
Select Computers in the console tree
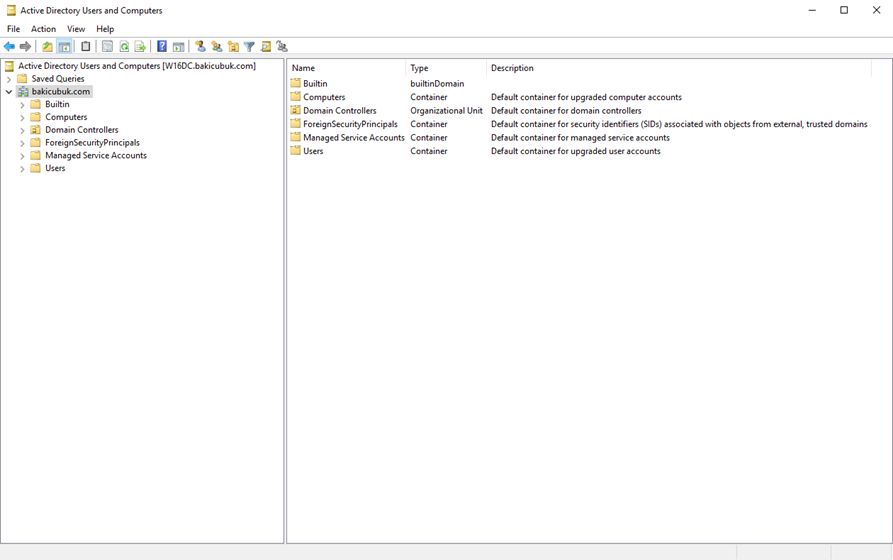click(66, 117)
